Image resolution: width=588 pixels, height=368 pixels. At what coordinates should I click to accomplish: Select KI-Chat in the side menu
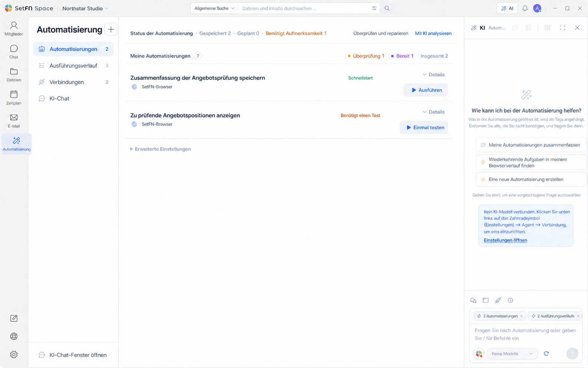[x=73, y=98]
